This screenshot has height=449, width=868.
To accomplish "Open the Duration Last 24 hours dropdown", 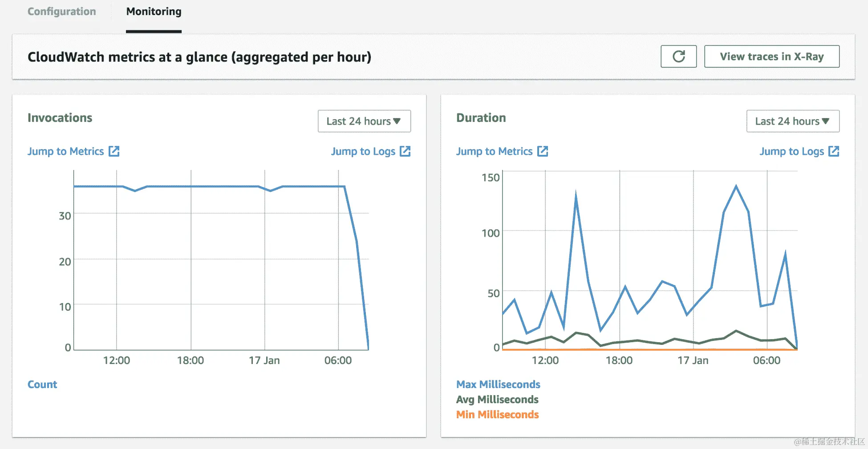I will point(793,121).
